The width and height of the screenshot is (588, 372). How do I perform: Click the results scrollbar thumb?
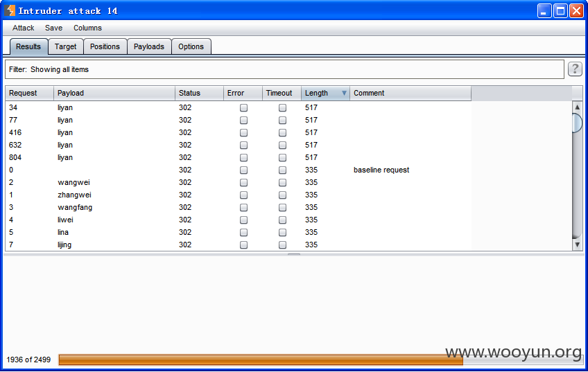coord(577,123)
